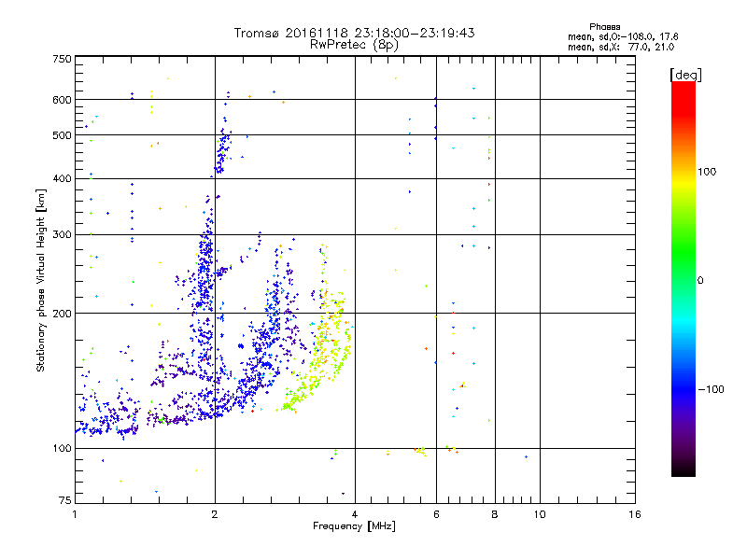Click the 'Stationary phase Virtual Height [km]' axis title
The image size is (747, 560).
click(x=41, y=281)
